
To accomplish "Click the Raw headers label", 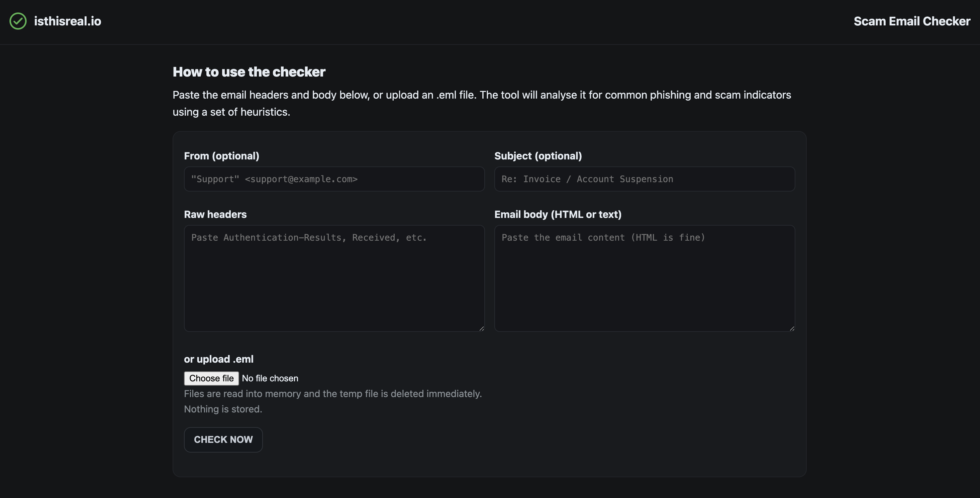I will [215, 214].
